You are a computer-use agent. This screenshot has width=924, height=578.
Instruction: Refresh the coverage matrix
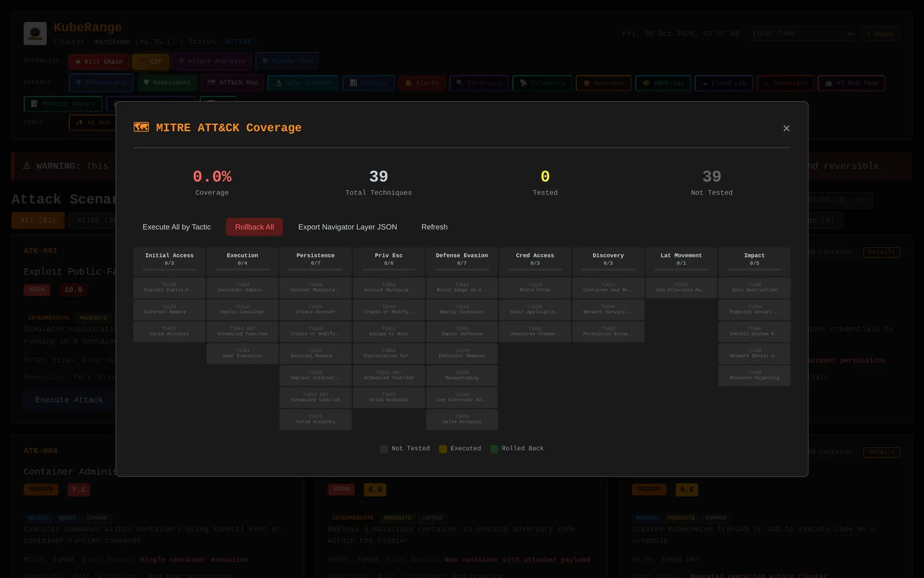pos(434,227)
